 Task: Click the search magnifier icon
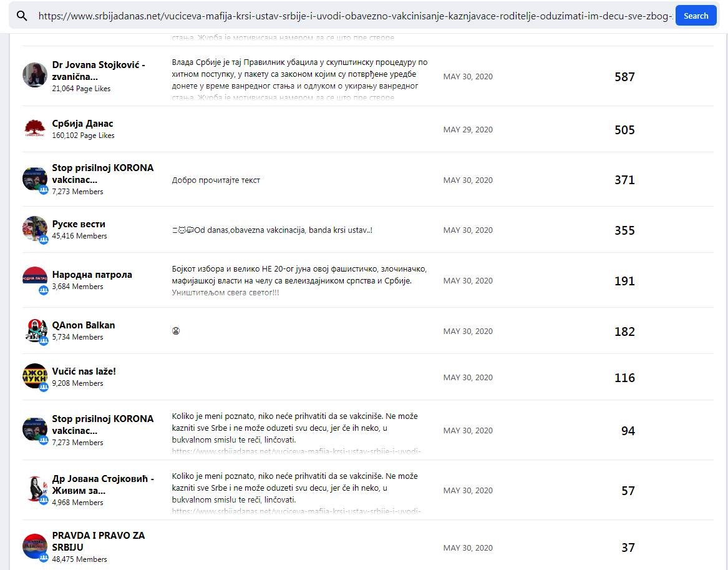tap(22, 16)
